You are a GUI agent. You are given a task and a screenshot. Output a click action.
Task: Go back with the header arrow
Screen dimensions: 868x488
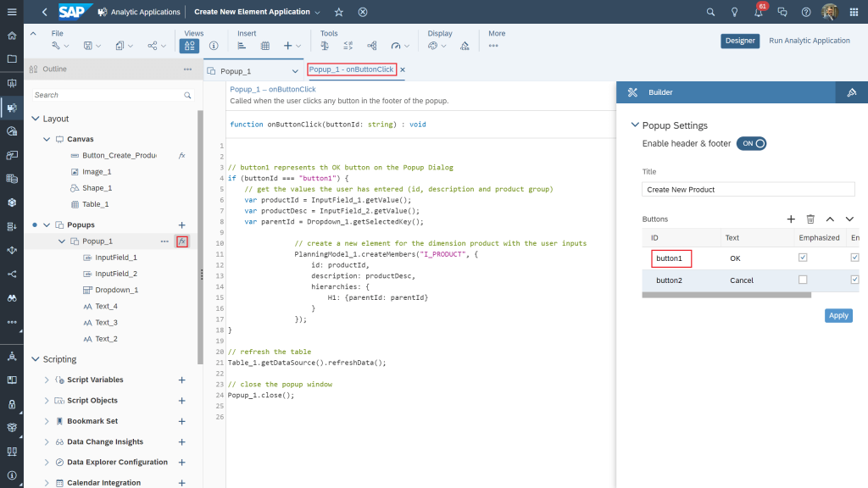pos(44,12)
